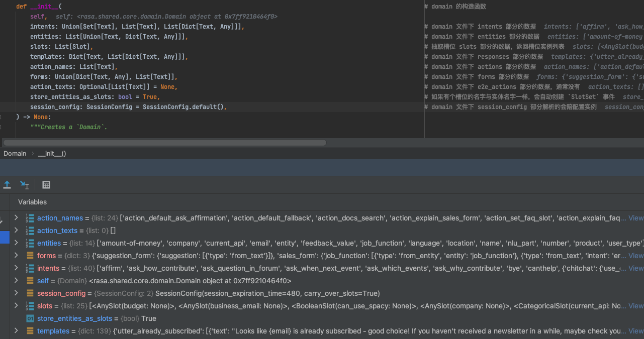Screen dimensions: 644x339
Task: Open View link for templates
Action: click(636, 331)
